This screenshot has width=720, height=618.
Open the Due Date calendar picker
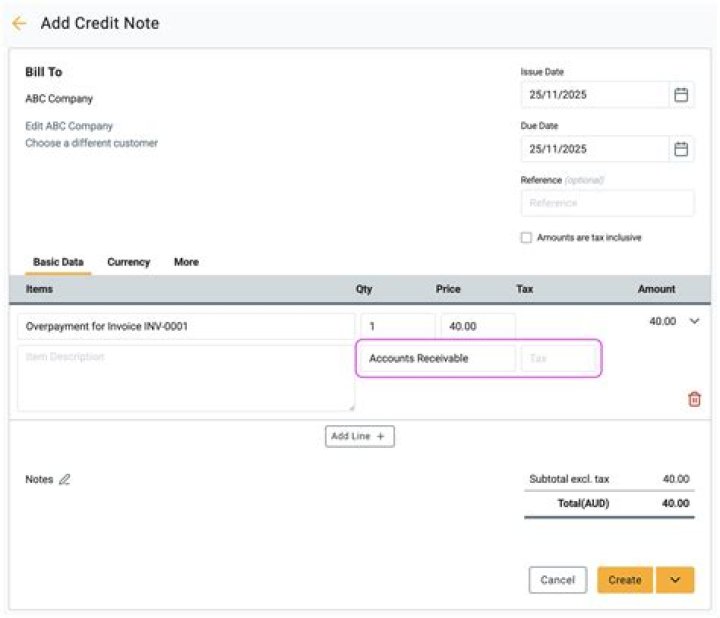[681, 149]
